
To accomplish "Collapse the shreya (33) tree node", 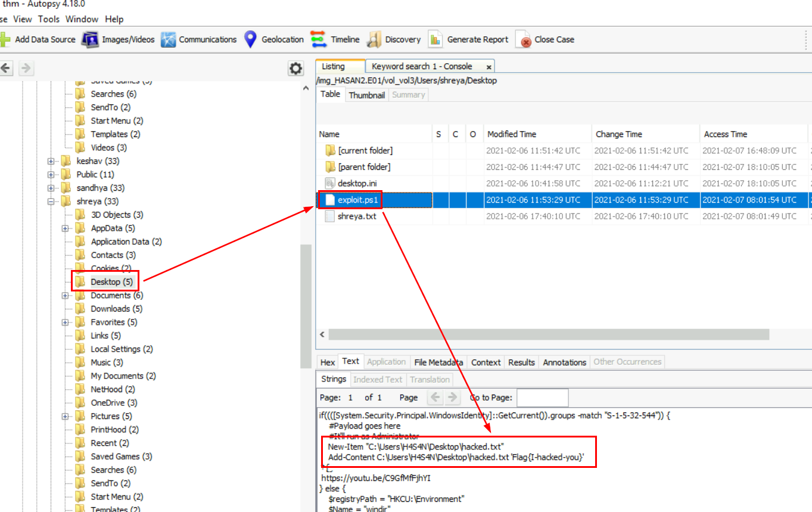I will 51,201.
